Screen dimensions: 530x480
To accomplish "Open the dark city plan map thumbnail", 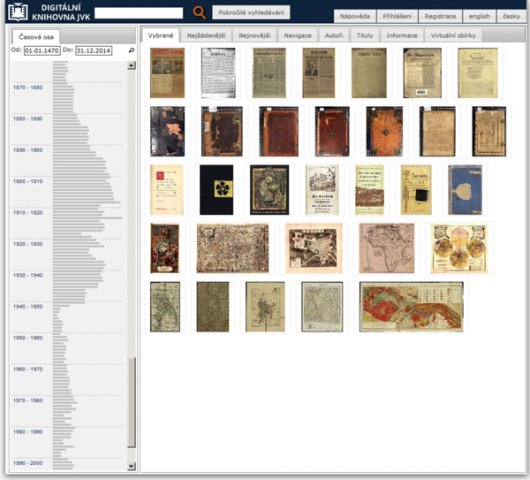I will 314,248.
